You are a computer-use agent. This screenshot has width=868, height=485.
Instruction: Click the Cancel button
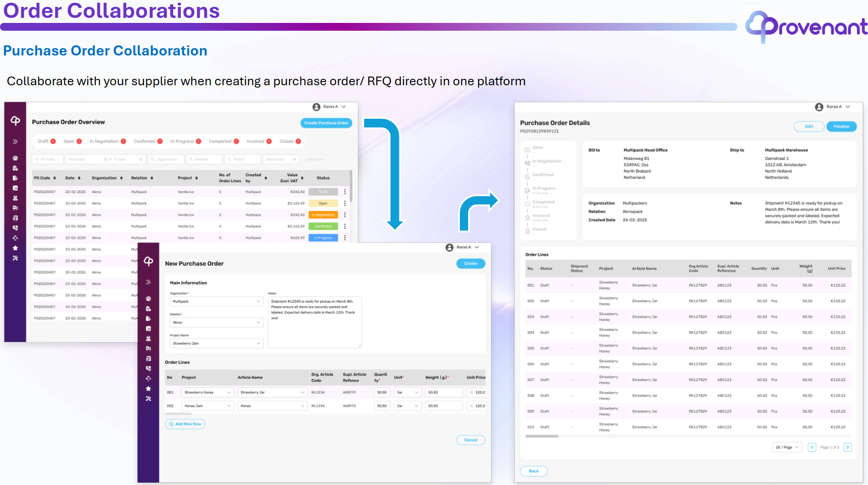click(x=471, y=440)
